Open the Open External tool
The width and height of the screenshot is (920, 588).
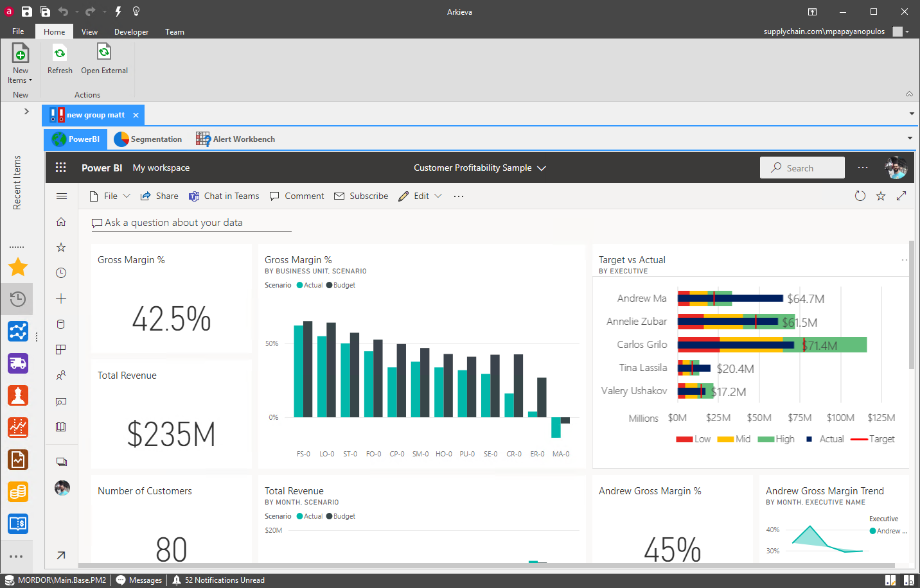(x=104, y=59)
